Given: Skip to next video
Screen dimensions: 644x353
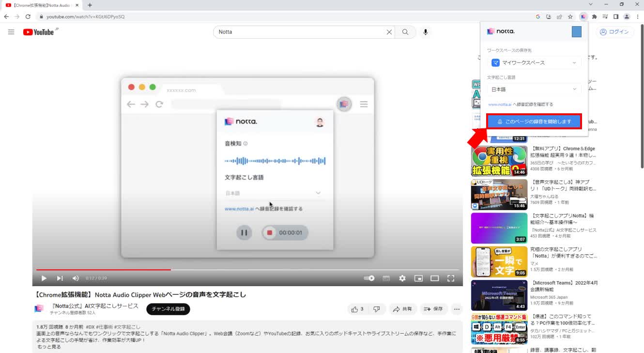Looking at the screenshot, I should (x=60, y=278).
